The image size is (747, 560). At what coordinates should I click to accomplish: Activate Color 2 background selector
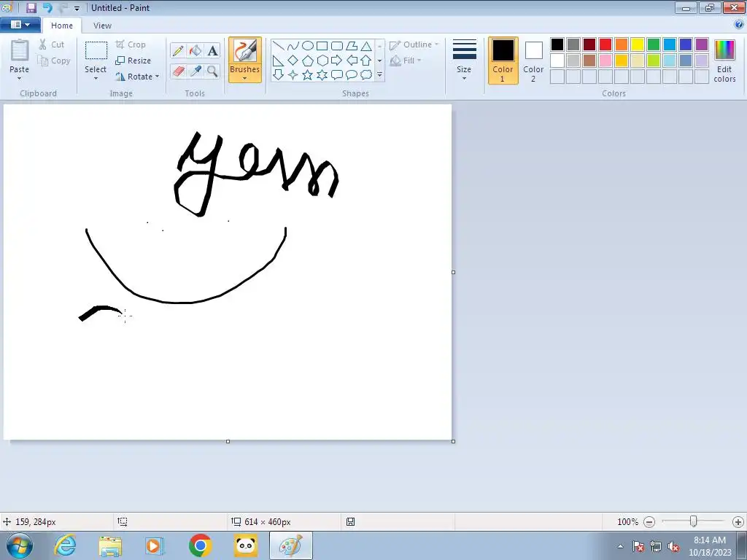533,61
